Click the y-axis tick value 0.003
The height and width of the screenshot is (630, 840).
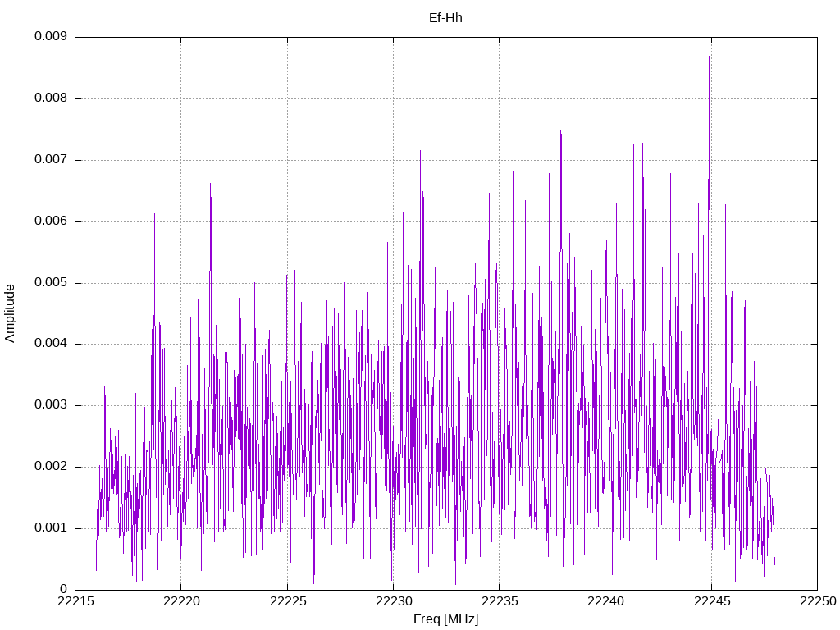[x=51, y=405]
